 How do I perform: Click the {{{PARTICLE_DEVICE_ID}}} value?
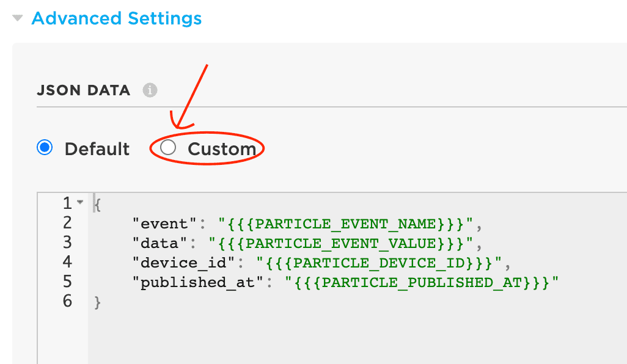pyautogui.click(x=380, y=263)
